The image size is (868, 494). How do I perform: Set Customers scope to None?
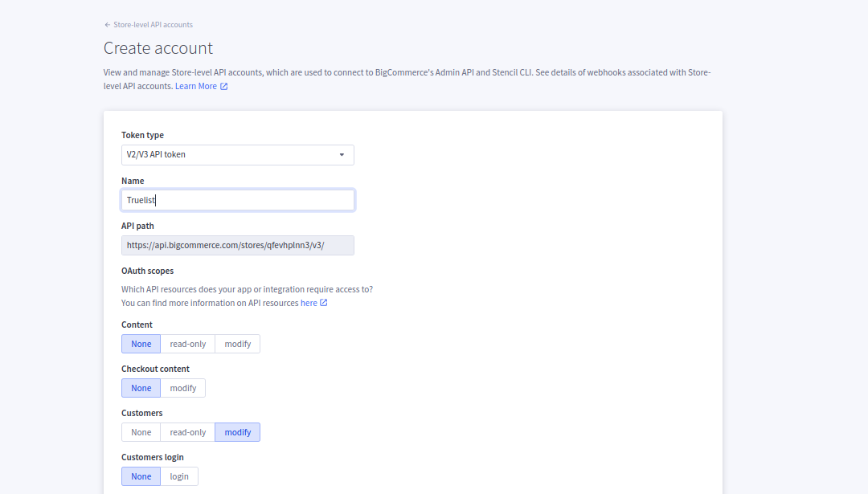click(x=141, y=433)
